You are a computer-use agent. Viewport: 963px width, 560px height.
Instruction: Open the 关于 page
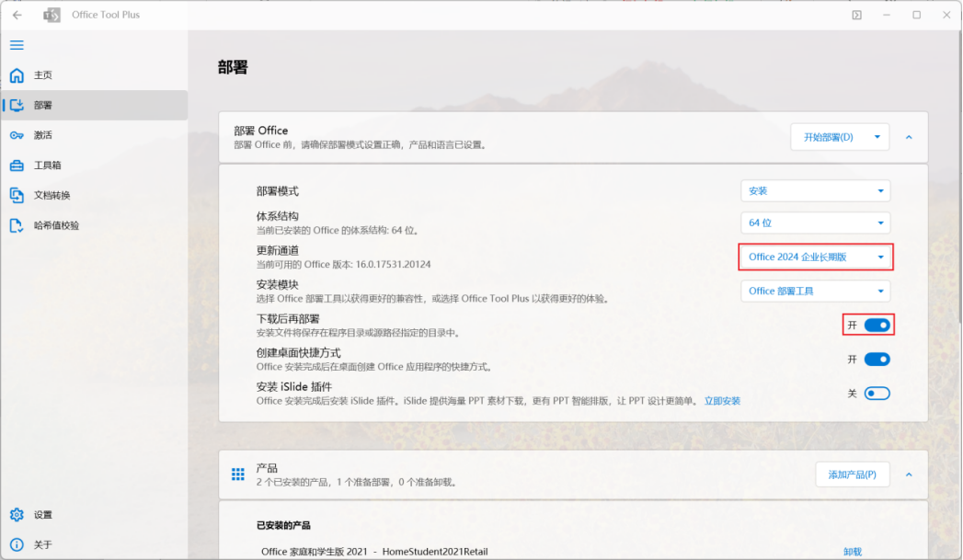click(95, 544)
